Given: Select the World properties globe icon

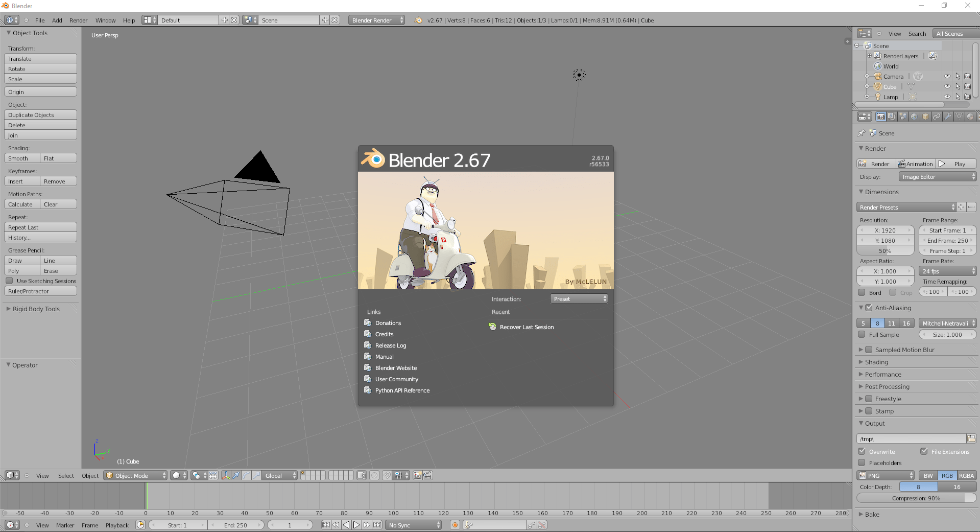Looking at the screenshot, I should point(914,117).
